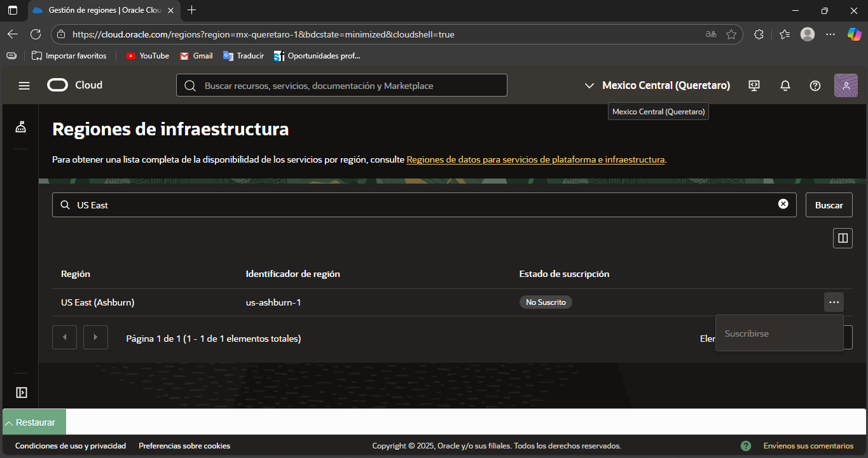Open the actions menu for US East (Ashburn)
The height and width of the screenshot is (458, 868).
click(834, 302)
